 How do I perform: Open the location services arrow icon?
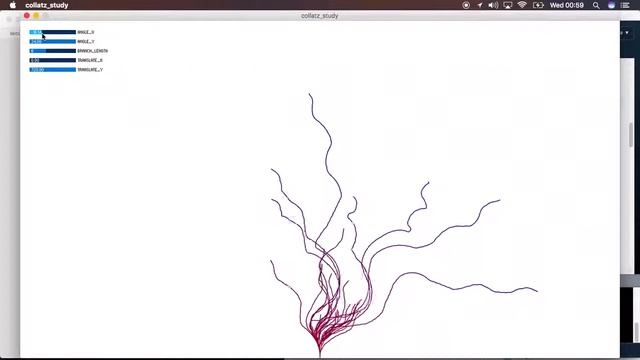[480, 5]
